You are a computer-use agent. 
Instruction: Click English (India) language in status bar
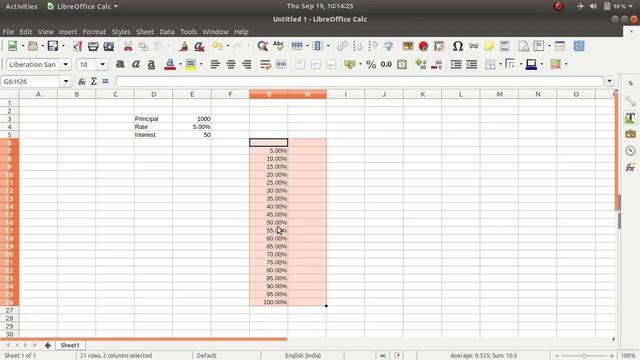coord(303,356)
